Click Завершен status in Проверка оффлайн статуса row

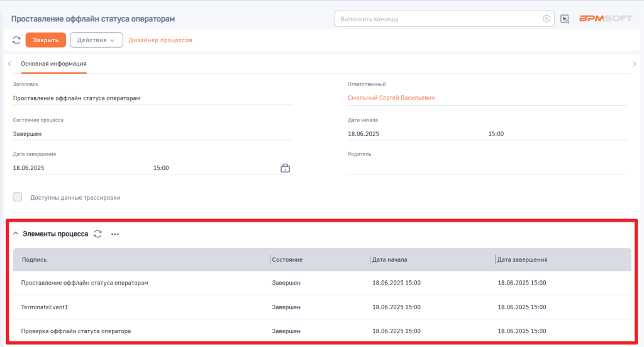286,331
